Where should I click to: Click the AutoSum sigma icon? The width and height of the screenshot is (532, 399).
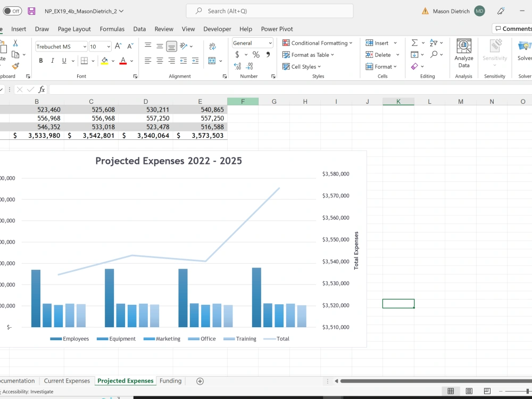[414, 43]
